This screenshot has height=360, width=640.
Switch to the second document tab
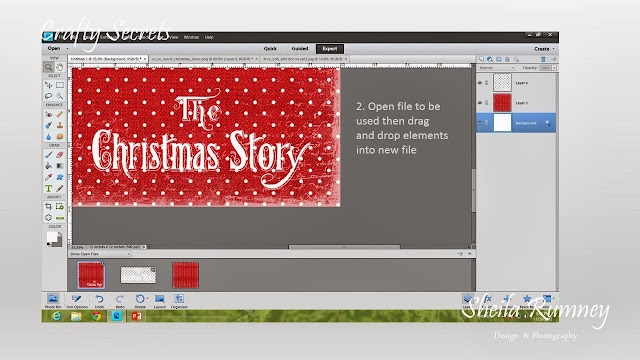tap(204, 59)
